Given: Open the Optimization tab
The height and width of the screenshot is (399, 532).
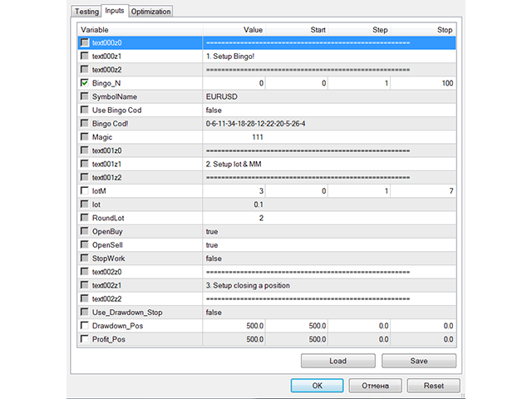Looking at the screenshot, I should [x=151, y=12].
